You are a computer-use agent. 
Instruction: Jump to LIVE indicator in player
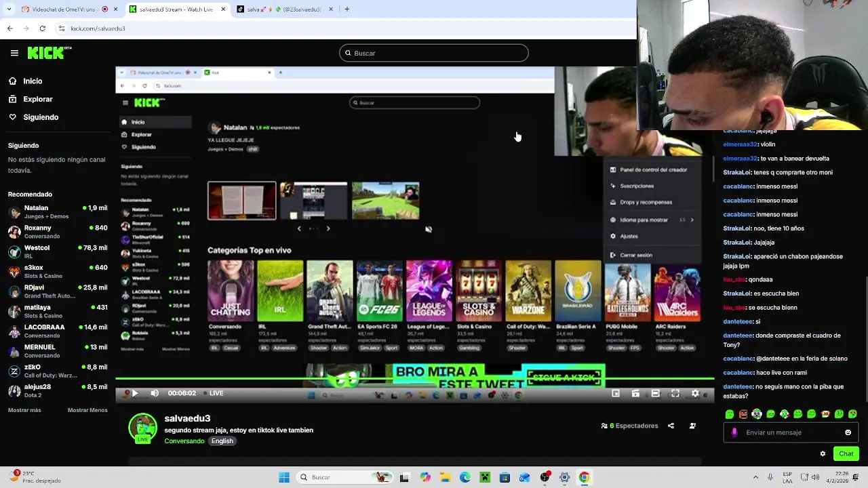click(212, 393)
